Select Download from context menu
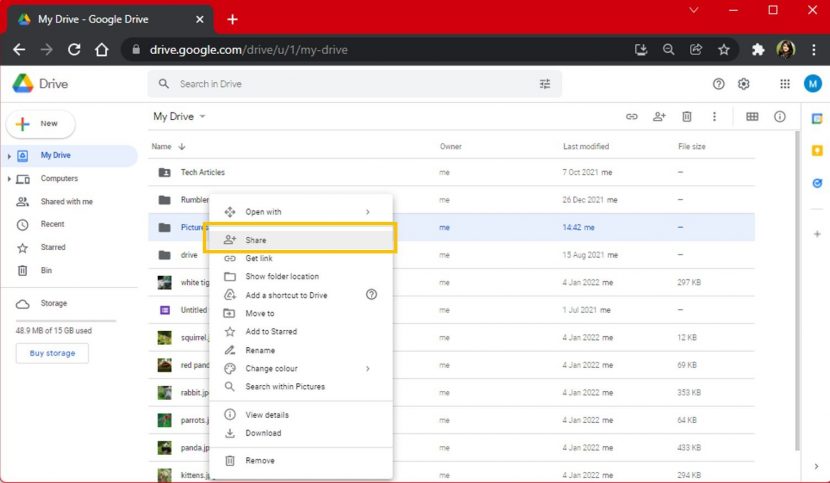Screen dimensions: 830x483 [300, 433]
